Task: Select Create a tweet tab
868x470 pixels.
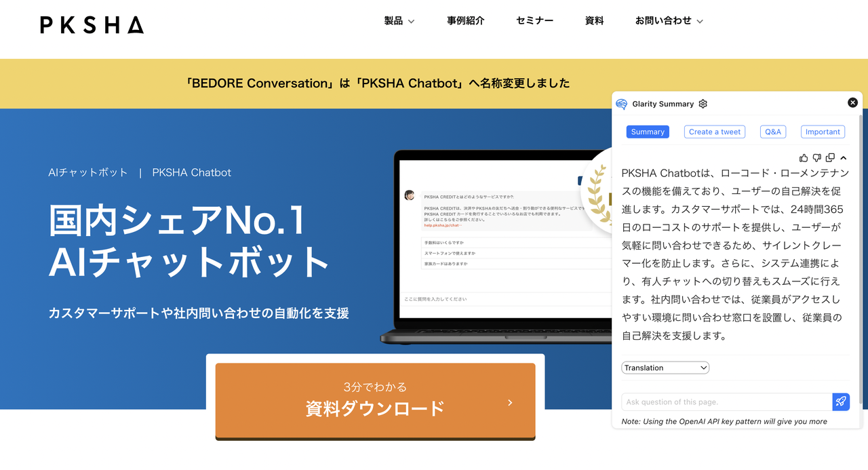Action: 715,132
